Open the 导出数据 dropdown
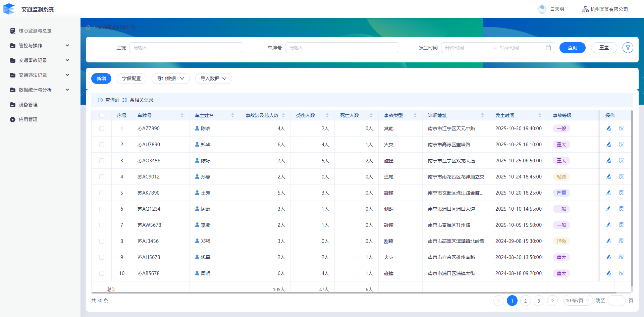Screen dimensions: 644x317 (170, 78)
